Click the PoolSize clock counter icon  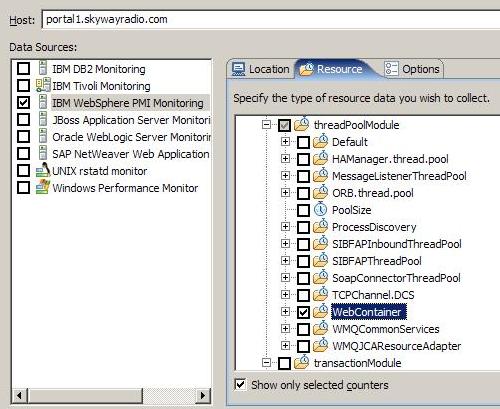click(x=320, y=210)
